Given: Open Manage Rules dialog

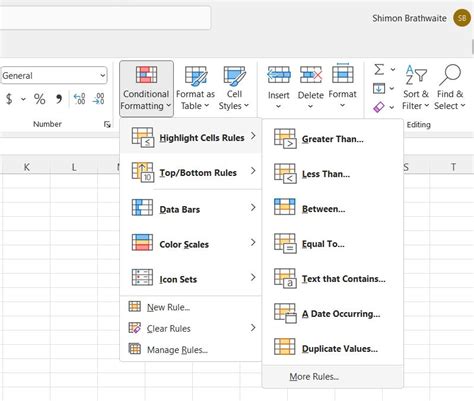Looking at the screenshot, I should [177, 350].
